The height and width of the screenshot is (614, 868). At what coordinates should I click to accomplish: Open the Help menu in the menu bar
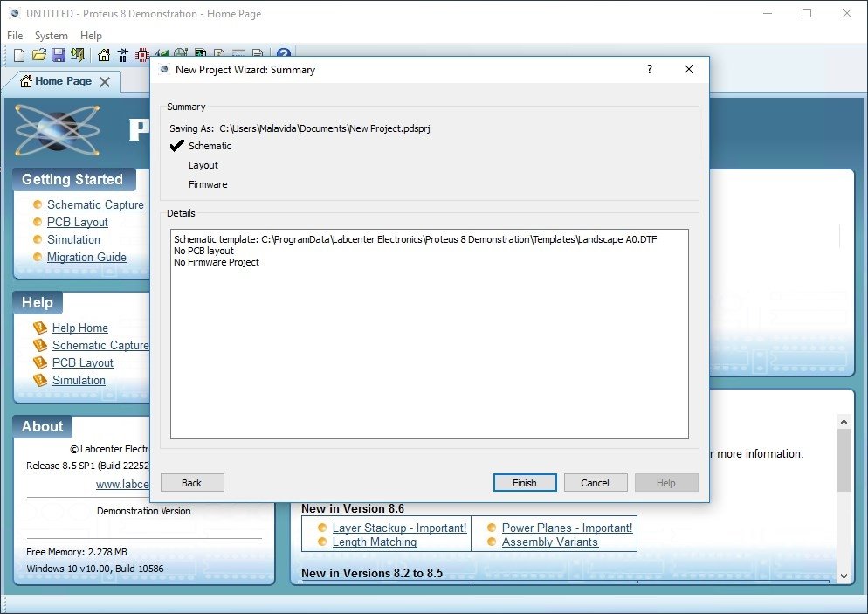pyautogui.click(x=91, y=36)
